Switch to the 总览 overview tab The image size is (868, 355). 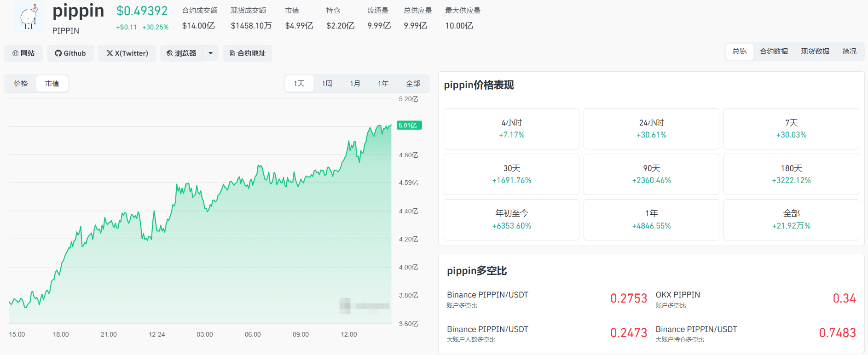point(740,52)
